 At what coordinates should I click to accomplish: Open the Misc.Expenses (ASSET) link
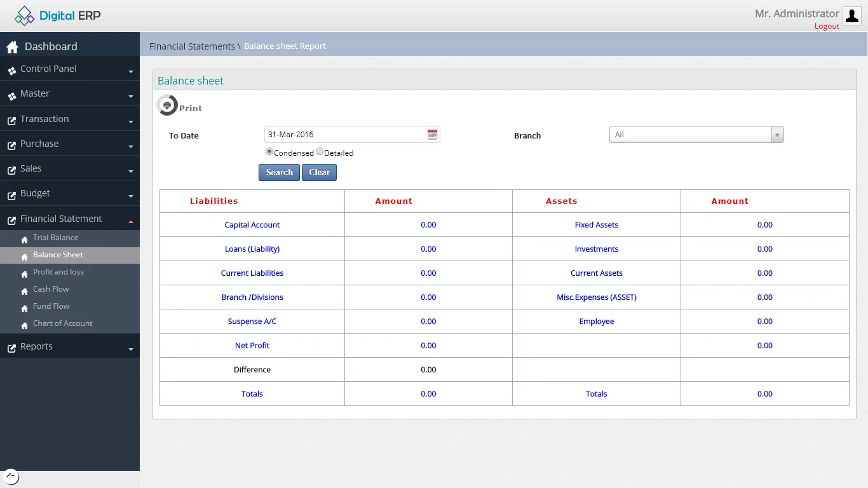[x=597, y=297]
